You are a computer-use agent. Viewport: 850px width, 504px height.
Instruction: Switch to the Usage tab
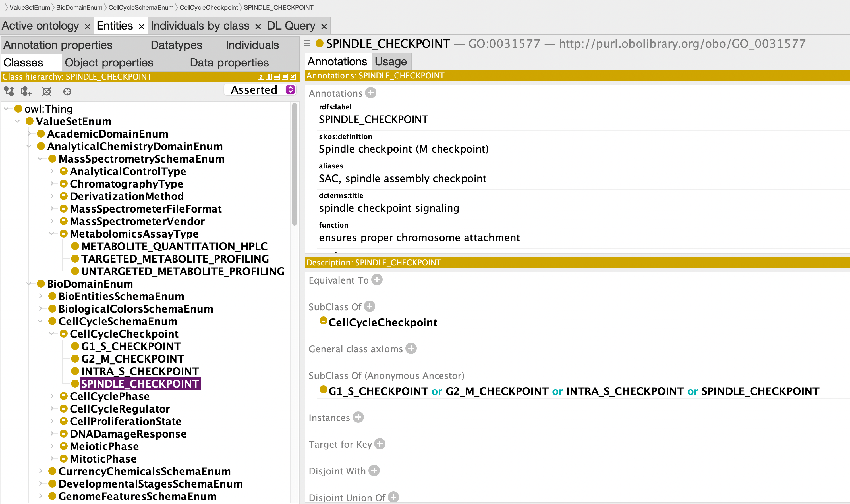(391, 61)
